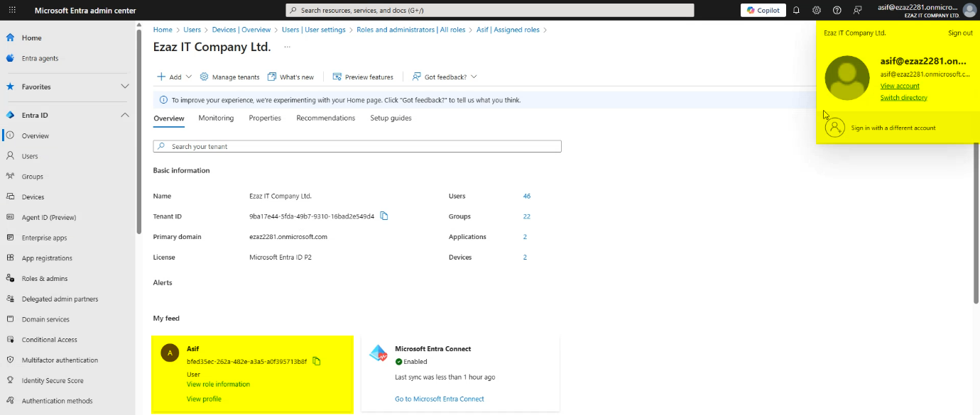Image resolution: width=980 pixels, height=415 pixels.
Task: Click the info icon in the banner
Action: (x=163, y=100)
